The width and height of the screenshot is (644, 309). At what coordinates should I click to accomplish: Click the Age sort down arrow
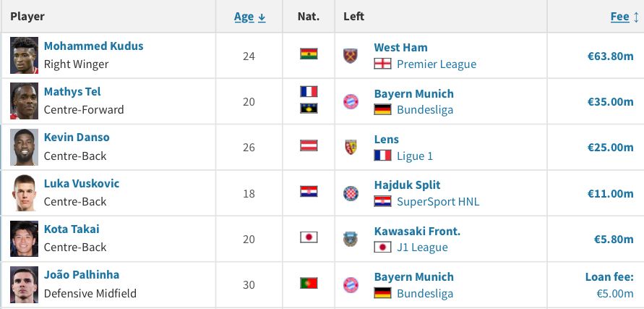262,17
